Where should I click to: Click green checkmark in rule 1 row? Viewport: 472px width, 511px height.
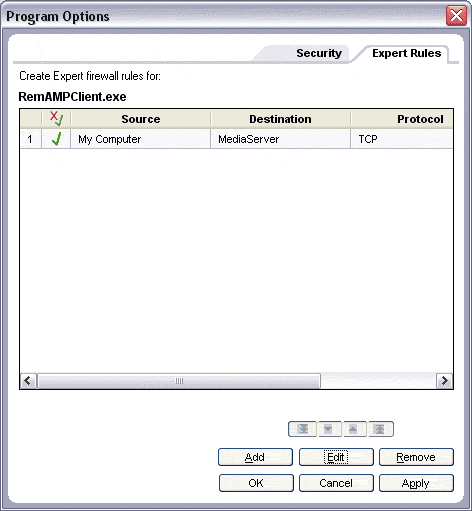(x=56, y=139)
